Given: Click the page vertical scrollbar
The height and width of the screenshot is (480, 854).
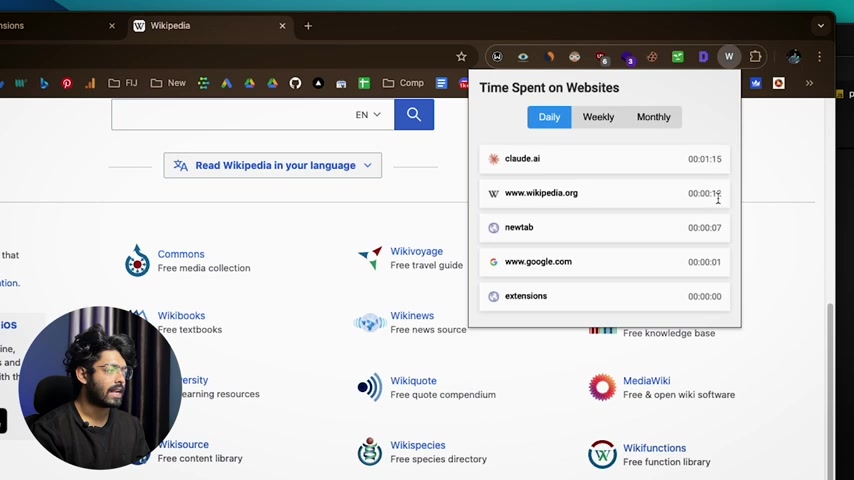Looking at the screenshot, I should pos(829,390).
